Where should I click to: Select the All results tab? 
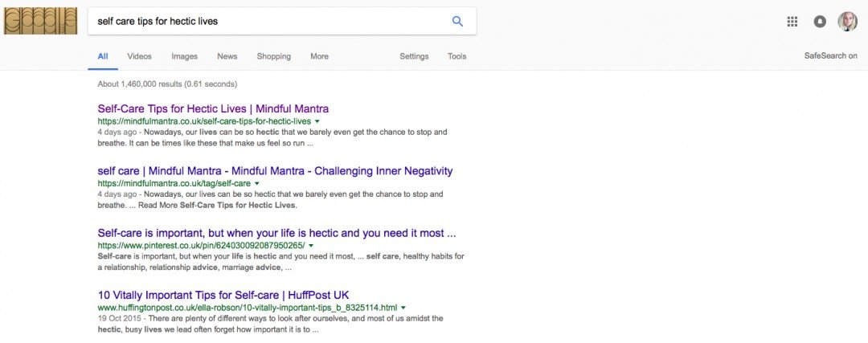(x=103, y=56)
